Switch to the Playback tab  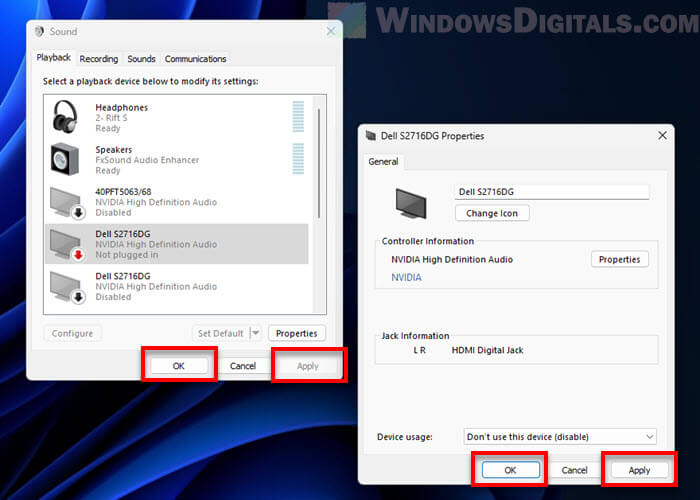click(54, 58)
